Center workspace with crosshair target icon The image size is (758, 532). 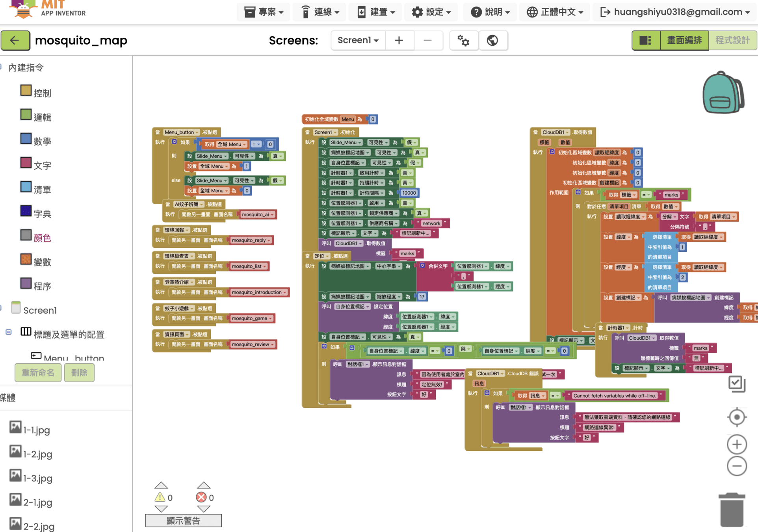pyautogui.click(x=736, y=417)
